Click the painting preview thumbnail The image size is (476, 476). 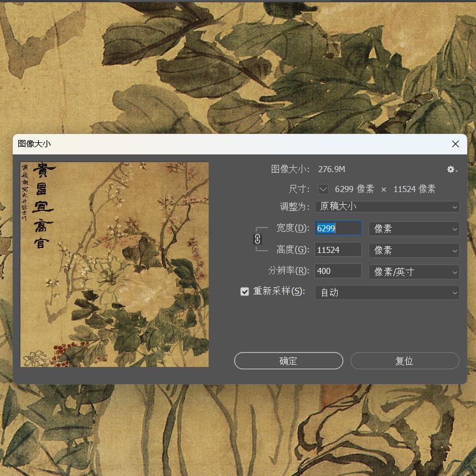(x=115, y=265)
